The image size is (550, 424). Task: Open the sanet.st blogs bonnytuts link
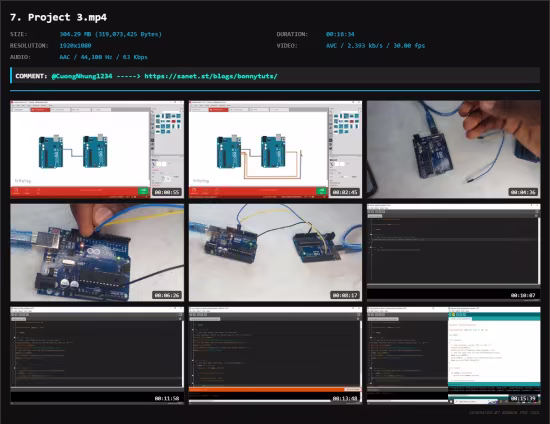211,76
